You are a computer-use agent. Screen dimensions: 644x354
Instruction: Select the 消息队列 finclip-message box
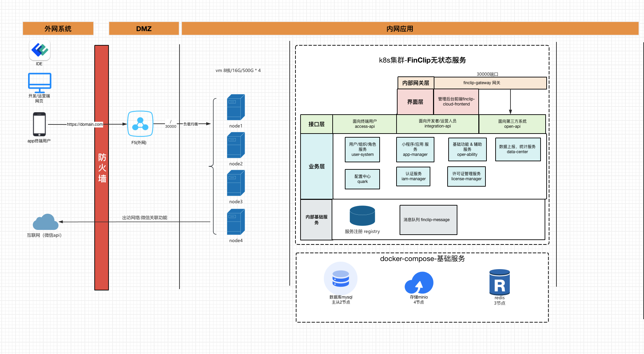click(428, 220)
